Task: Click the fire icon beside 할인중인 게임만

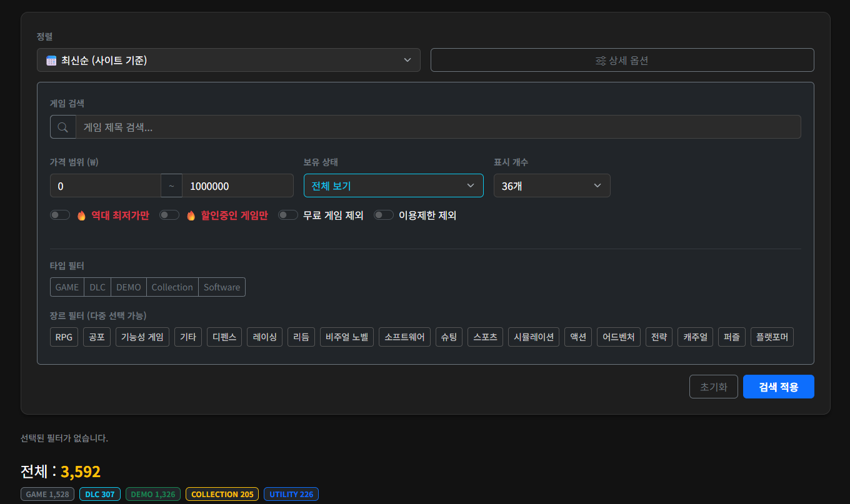Action: (x=191, y=215)
